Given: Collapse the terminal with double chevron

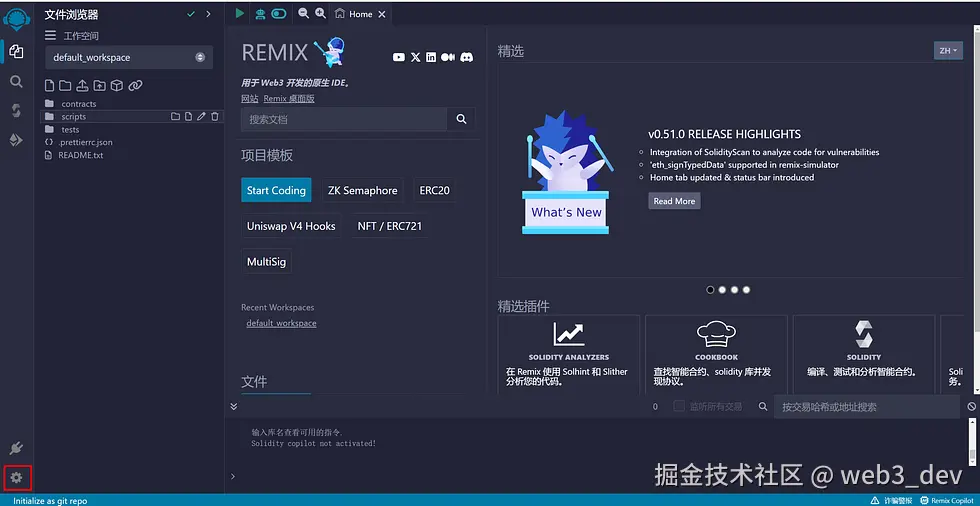Looking at the screenshot, I should point(233,406).
